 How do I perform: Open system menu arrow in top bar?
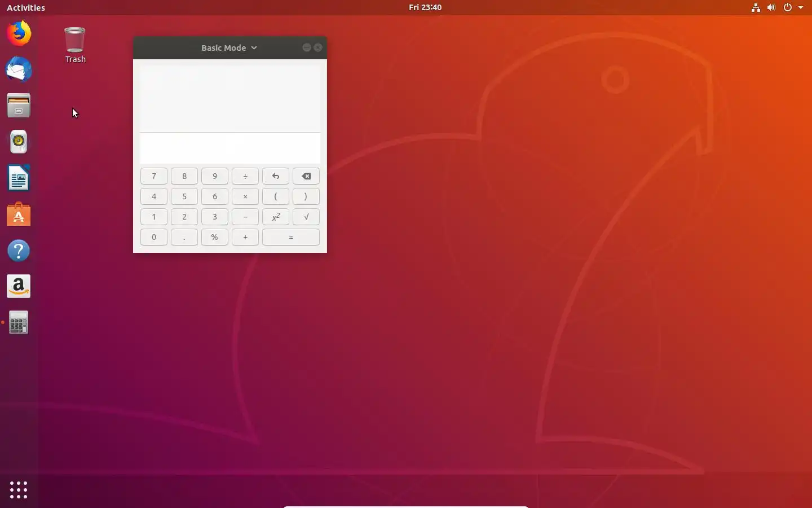click(801, 7)
